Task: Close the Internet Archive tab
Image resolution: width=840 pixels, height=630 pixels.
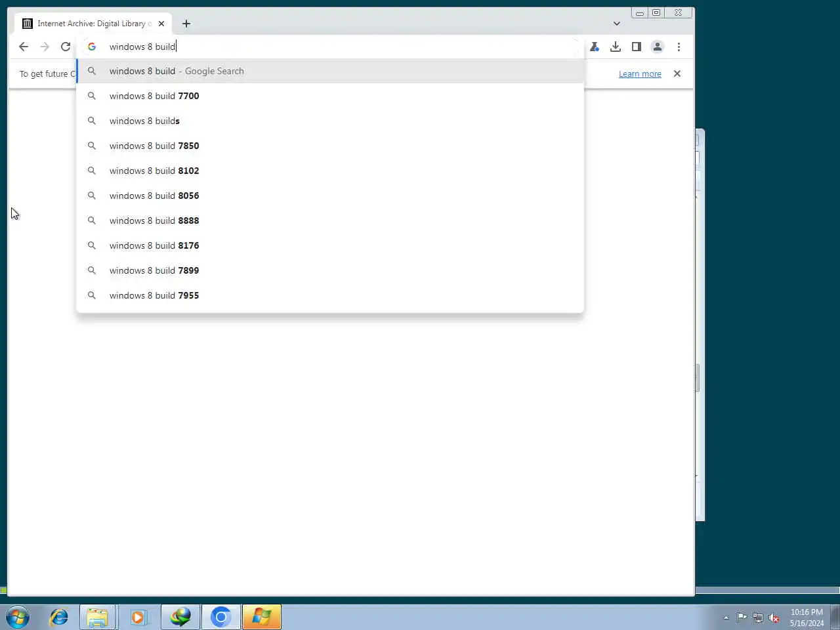Action: [161, 24]
